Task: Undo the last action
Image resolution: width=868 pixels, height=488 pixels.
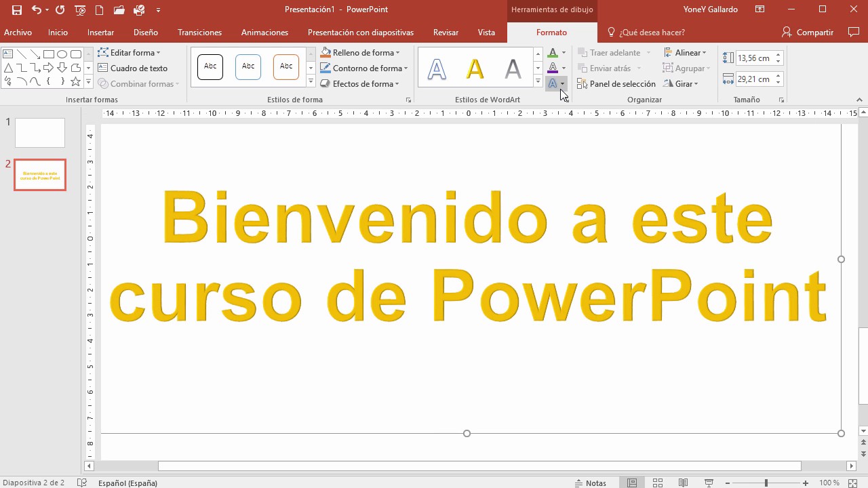Action: [37, 10]
